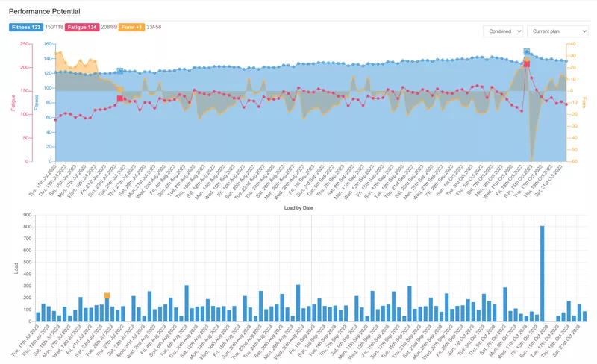Click the last load bar in October
The height and width of the screenshot is (364, 597).
585,316
